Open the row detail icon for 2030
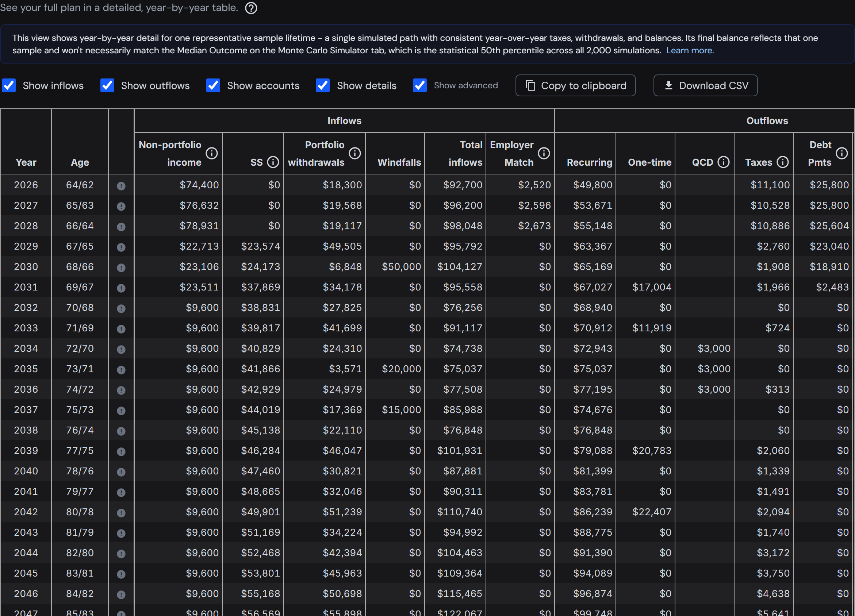The width and height of the screenshot is (855, 616). pyautogui.click(x=121, y=267)
